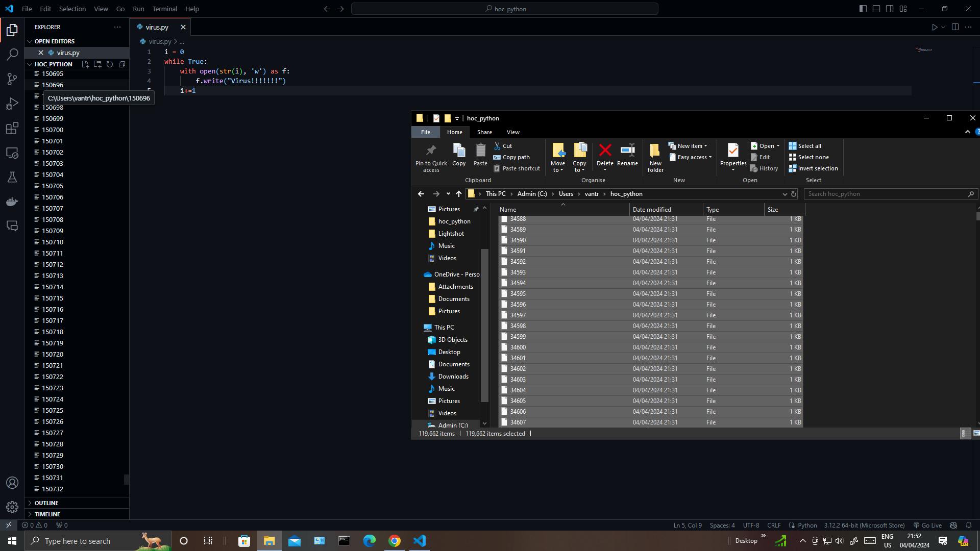Switch to View tab in File Explorer

513,132
